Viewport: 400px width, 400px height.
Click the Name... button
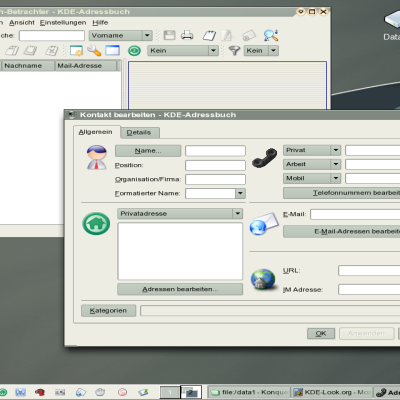point(148,151)
